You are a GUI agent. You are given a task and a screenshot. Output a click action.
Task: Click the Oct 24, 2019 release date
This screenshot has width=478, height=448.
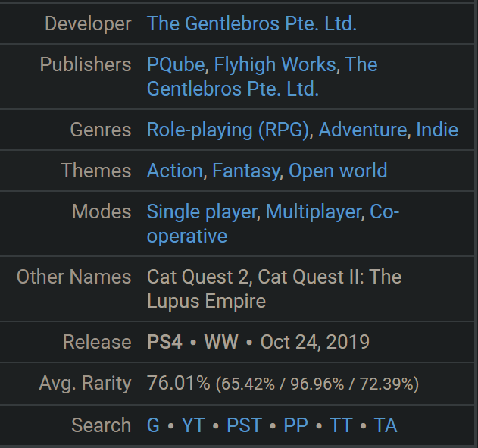coord(315,342)
